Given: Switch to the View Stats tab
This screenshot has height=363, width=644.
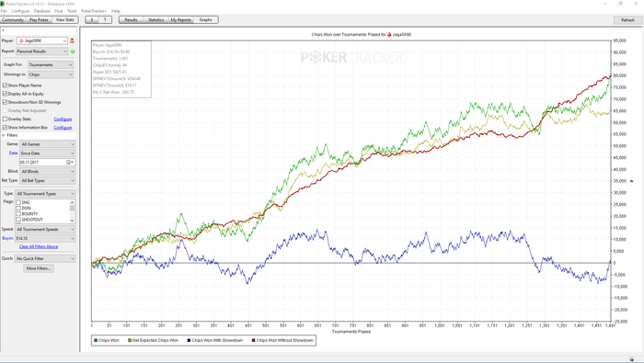Looking at the screenshot, I should (x=65, y=19).
